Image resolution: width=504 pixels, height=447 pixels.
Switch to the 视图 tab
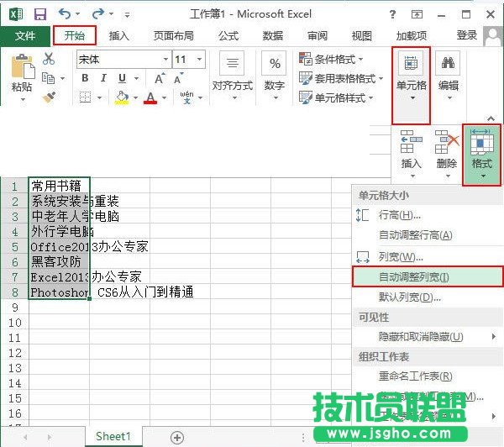(x=362, y=35)
